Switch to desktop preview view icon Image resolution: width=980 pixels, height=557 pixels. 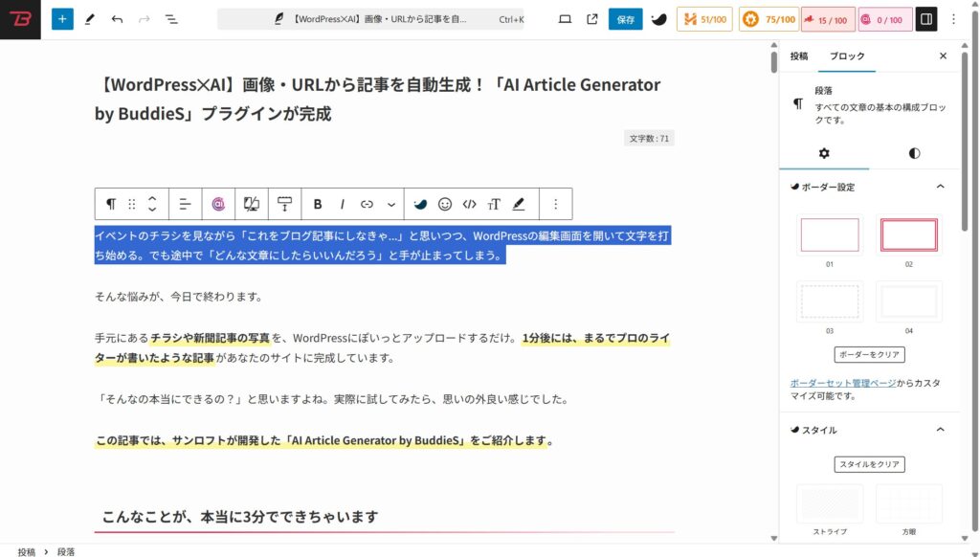[x=565, y=19]
